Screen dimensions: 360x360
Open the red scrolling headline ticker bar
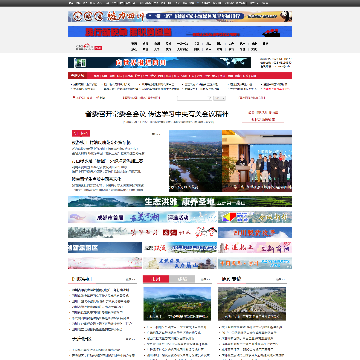(x=180, y=76)
